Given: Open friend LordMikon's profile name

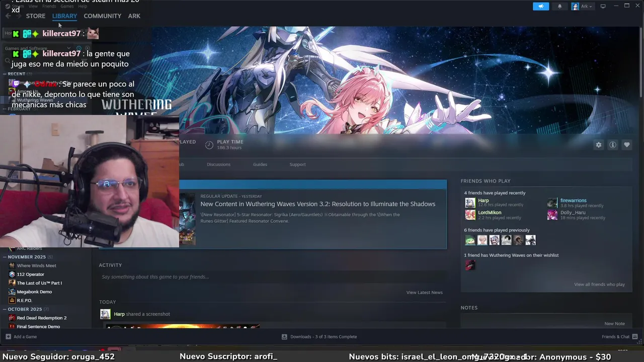Looking at the screenshot, I should (x=490, y=213).
